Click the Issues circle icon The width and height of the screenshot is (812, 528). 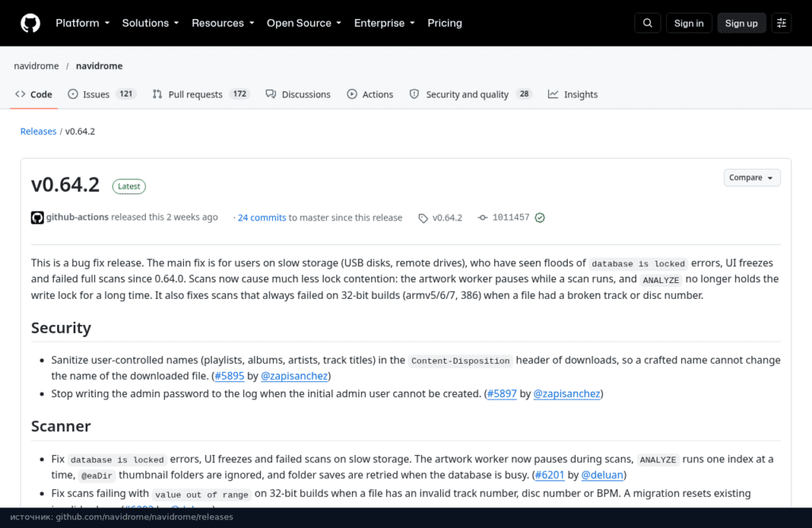click(x=73, y=94)
